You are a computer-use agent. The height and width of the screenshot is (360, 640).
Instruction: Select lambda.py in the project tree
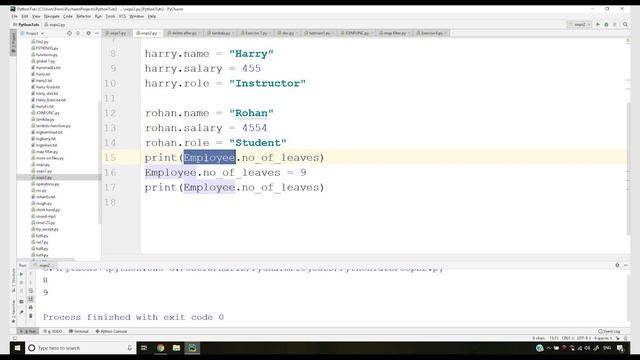pos(44,119)
